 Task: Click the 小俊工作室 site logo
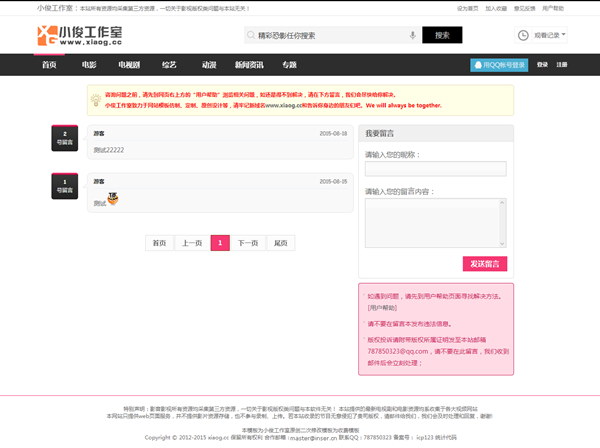(x=80, y=36)
